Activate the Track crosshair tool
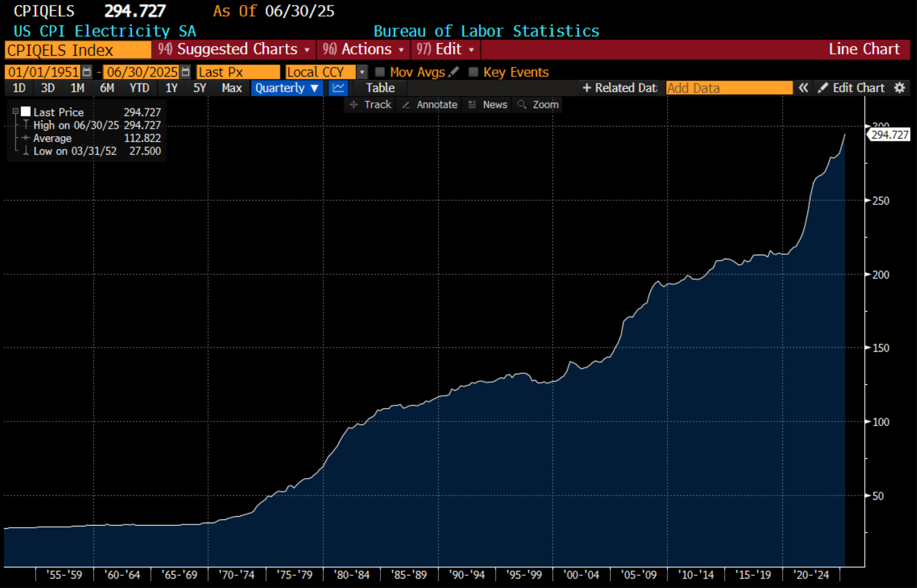 [370, 105]
